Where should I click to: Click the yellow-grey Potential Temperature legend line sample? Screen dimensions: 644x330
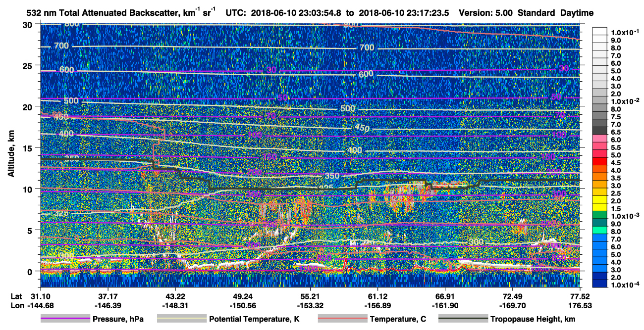tap(181, 319)
